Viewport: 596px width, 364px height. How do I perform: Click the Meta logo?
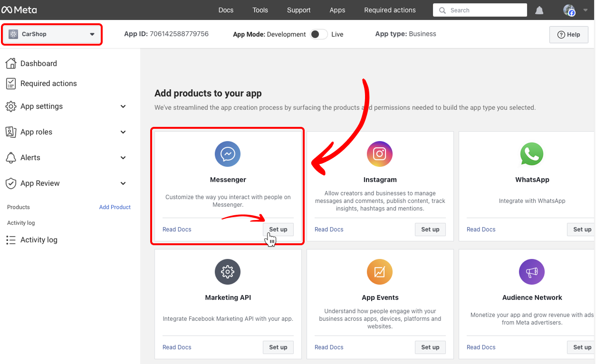pos(19,10)
